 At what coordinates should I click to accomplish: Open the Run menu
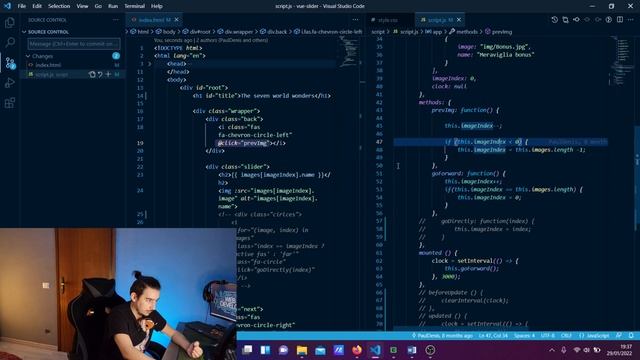[x=113, y=6]
